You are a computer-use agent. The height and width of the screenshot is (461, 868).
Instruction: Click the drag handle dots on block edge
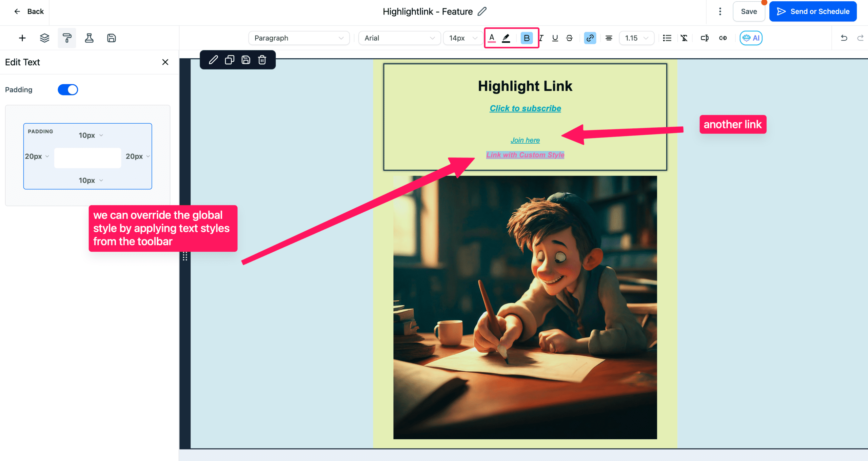coord(185,256)
